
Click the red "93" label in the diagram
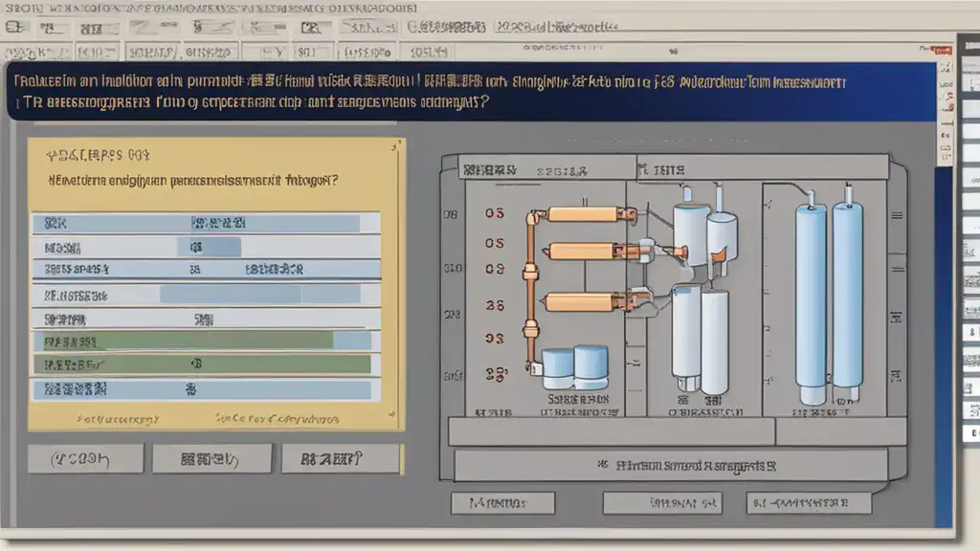click(x=495, y=339)
